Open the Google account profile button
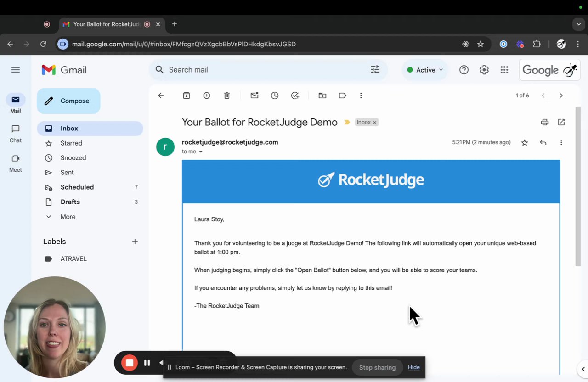Image resolution: width=588 pixels, height=382 pixels. pos(549,70)
